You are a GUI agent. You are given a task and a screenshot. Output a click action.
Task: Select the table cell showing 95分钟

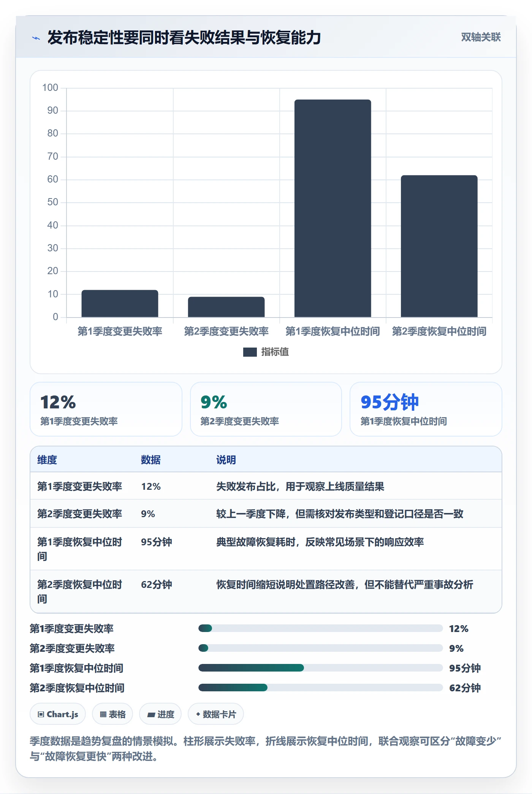pos(157,542)
